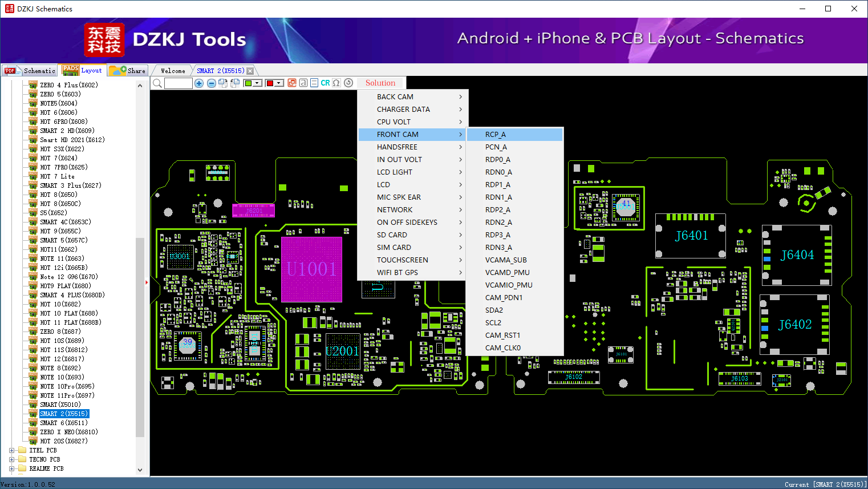
Task: Click the board icon beside HOT 20S(X6827)
Action: pos(33,441)
